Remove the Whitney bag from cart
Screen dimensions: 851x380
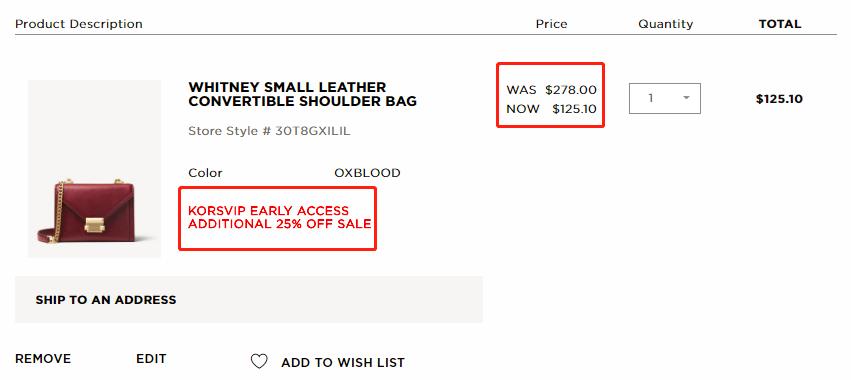(43, 359)
